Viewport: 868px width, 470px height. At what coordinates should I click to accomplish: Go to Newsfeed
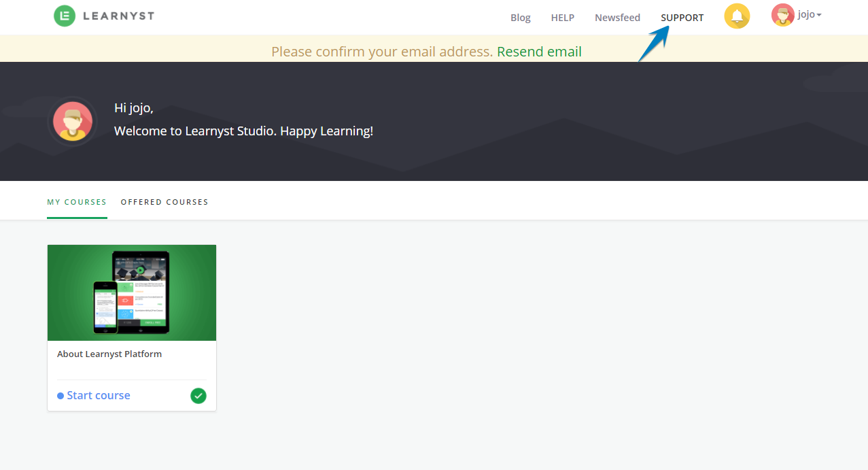tap(617, 18)
